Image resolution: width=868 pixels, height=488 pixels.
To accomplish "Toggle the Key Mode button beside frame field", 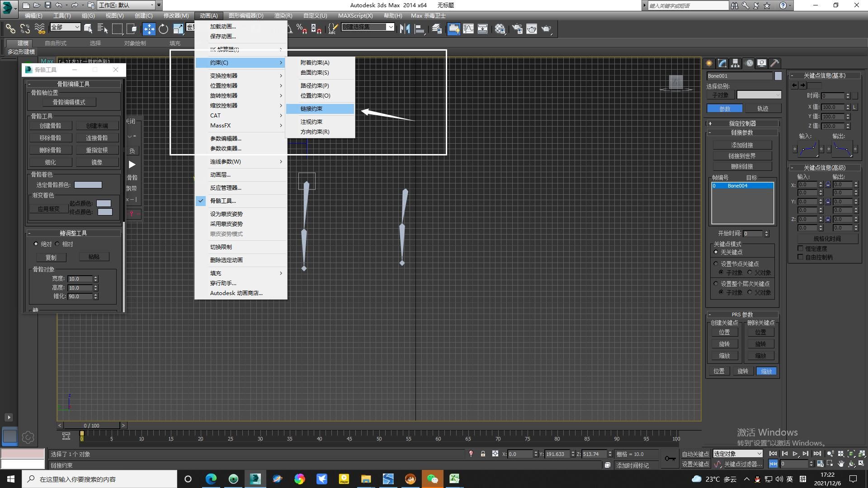I will (x=773, y=464).
